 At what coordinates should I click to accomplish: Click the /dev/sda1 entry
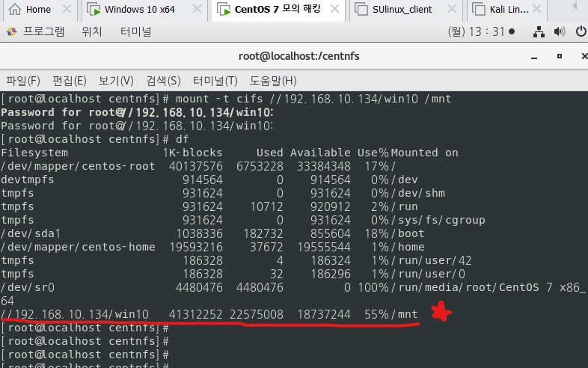[x=31, y=233]
